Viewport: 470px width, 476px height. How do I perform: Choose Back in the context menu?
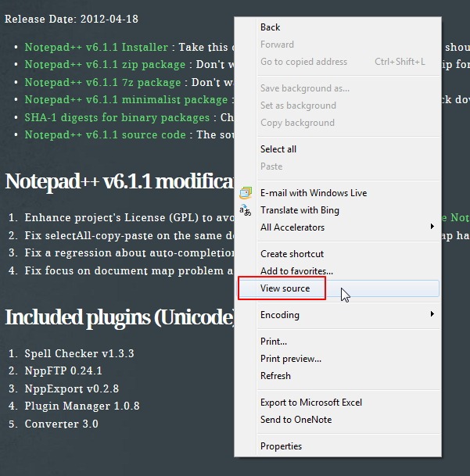[270, 27]
